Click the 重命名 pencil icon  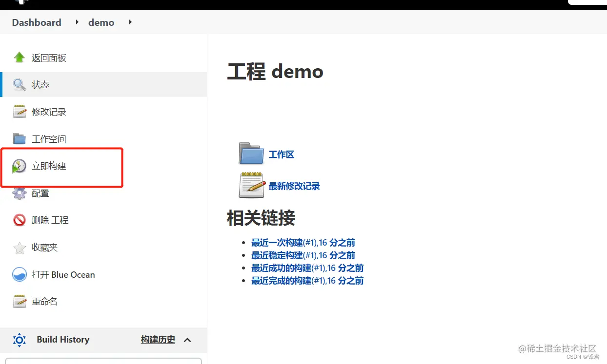point(19,301)
